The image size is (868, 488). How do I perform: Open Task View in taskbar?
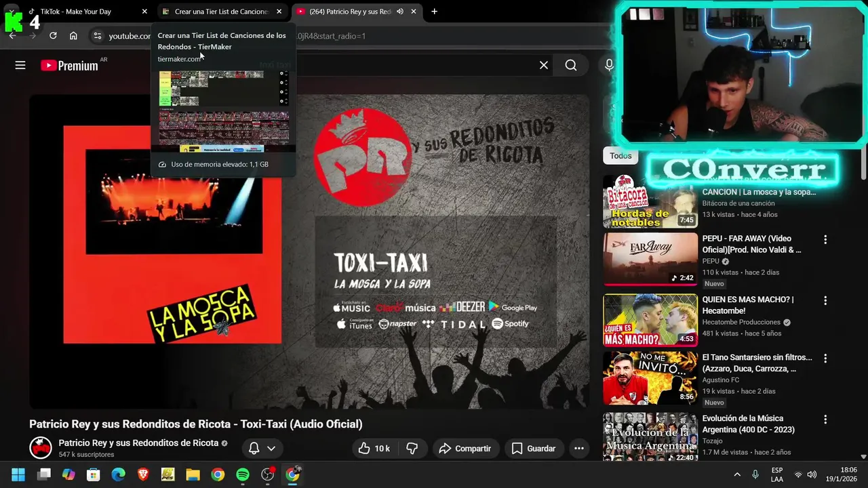(x=44, y=474)
